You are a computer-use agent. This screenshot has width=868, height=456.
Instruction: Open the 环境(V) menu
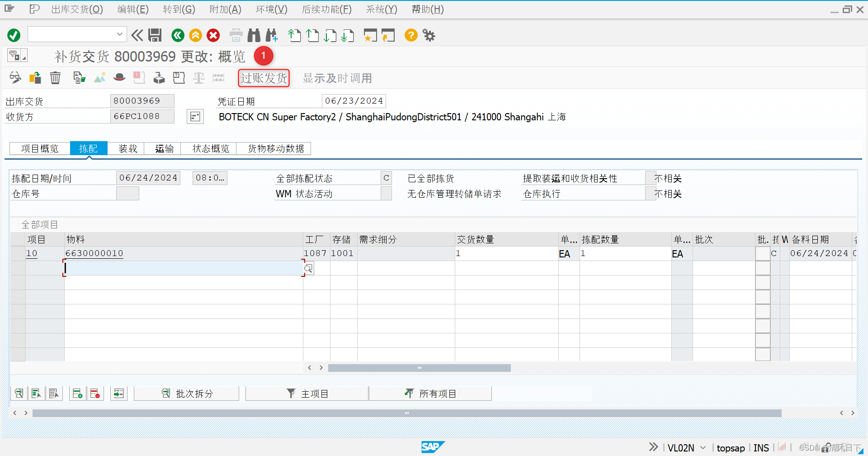(271, 9)
